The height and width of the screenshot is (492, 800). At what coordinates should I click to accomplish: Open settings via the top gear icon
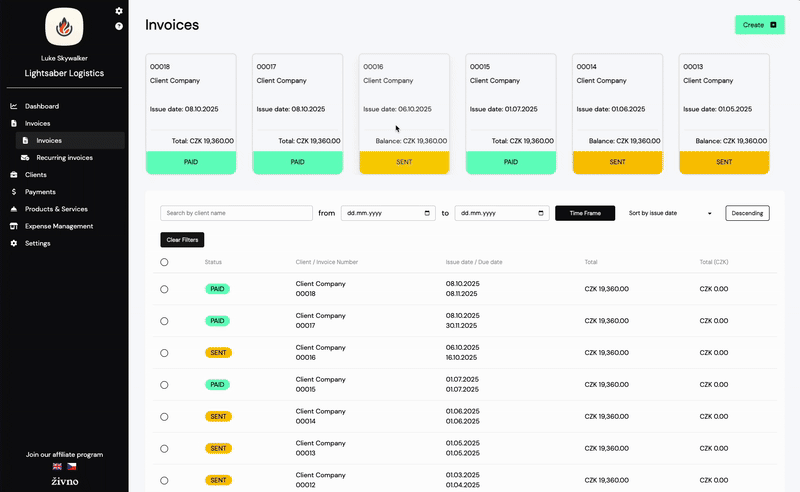click(x=119, y=11)
